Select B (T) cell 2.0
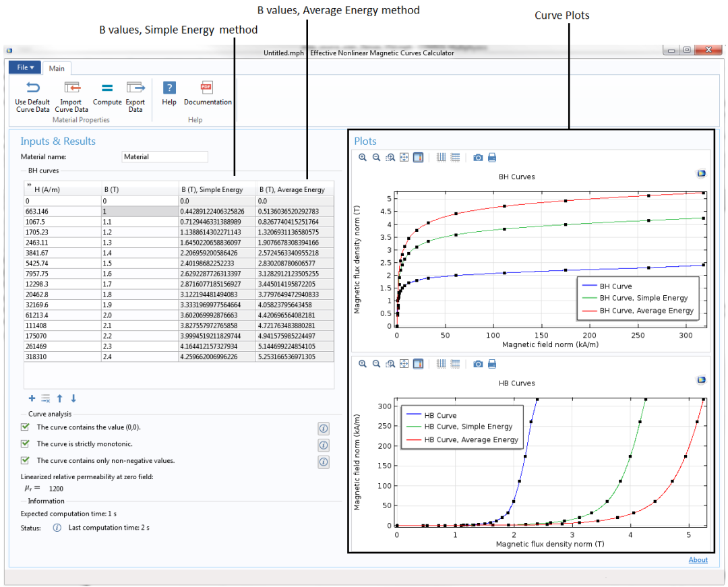Screen dimensions: 728x587 tap(140, 315)
